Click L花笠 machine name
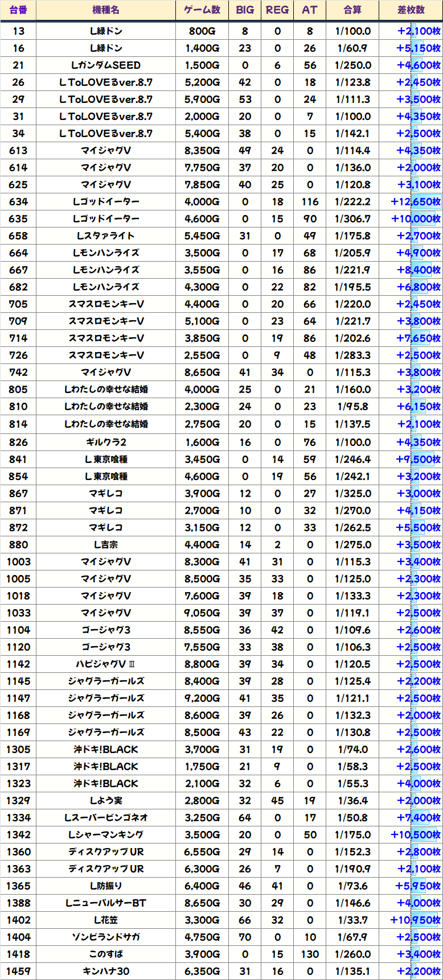 (x=106, y=920)
